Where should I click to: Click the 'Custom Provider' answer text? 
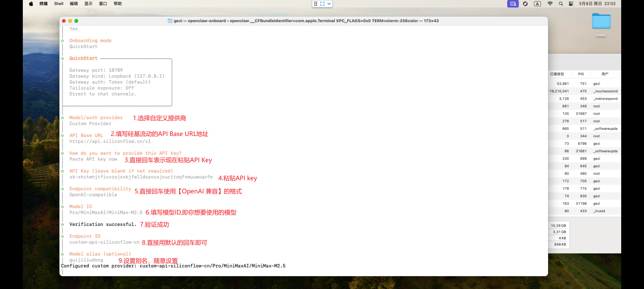pos(90,124)
